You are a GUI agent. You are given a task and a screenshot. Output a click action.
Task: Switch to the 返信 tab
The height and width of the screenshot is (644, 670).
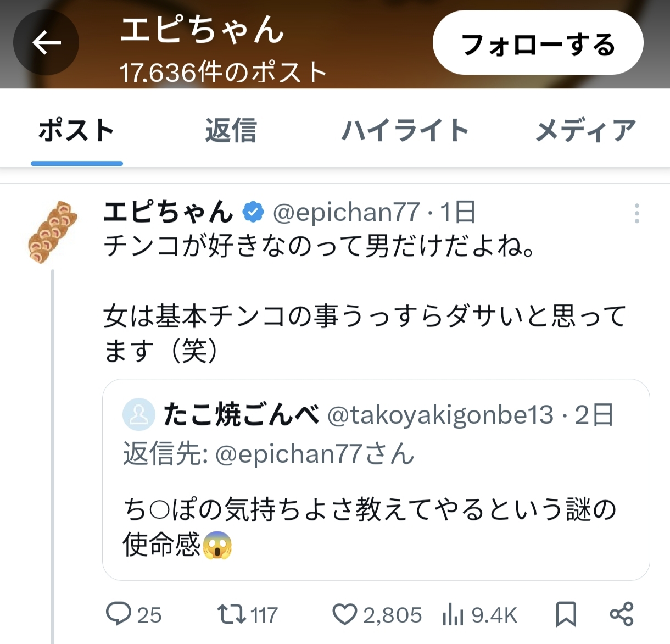pyautogui.click(x=231, y=131)
